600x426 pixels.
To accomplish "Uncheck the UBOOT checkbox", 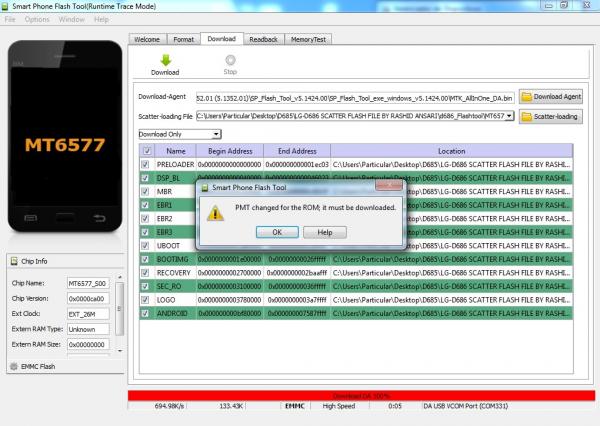I will click(x=145, y=246).
